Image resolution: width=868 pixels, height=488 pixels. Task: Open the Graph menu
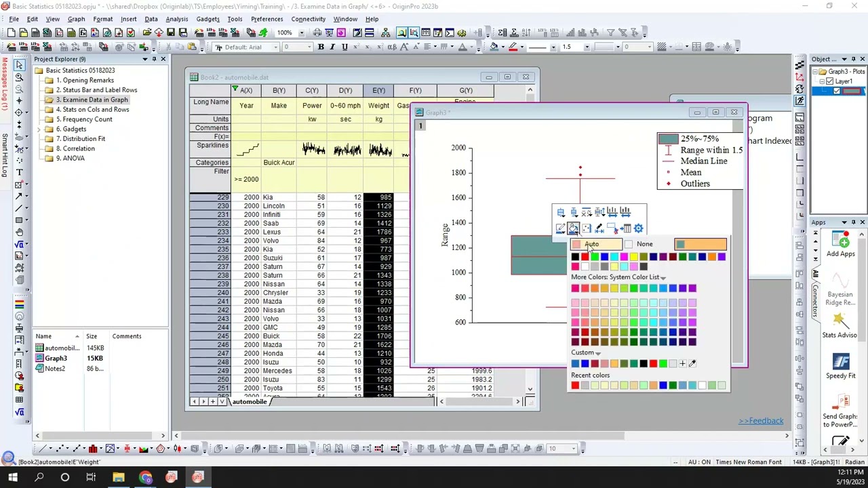tap(76, 19)
